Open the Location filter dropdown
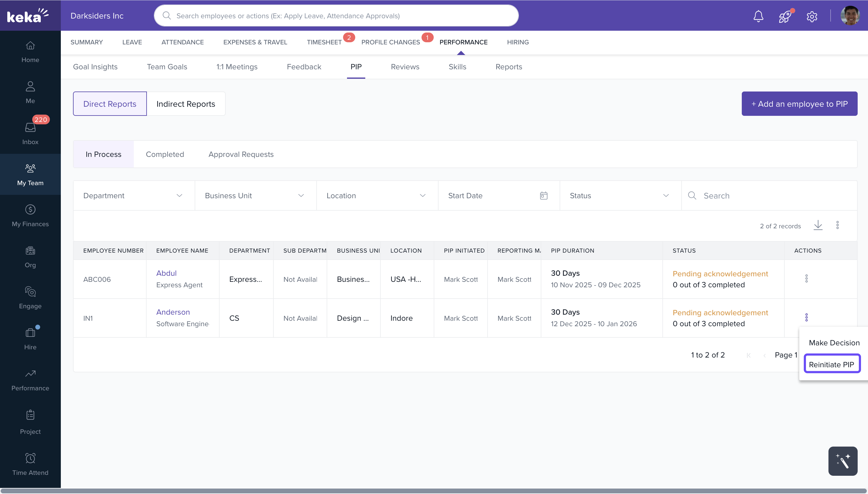The height and width of the screenshot is (494, 868). 377,196
